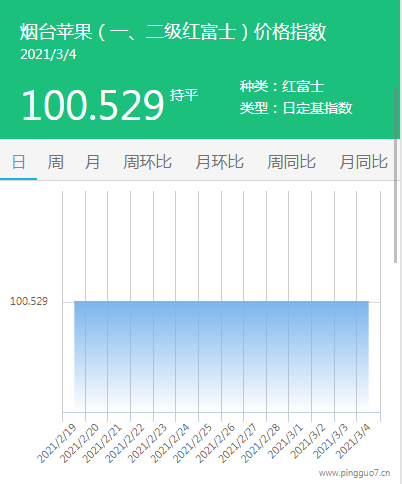Show the 周环比 week-over-week tab
This screenshot has height=484, width=402.
coord(147,162)
